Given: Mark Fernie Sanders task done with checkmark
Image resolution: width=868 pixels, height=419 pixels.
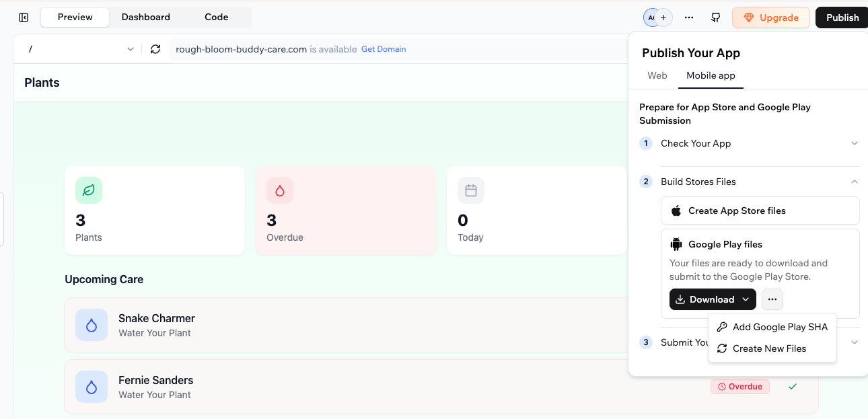Looking at the screenshot, I should click(x=793, y=387).
